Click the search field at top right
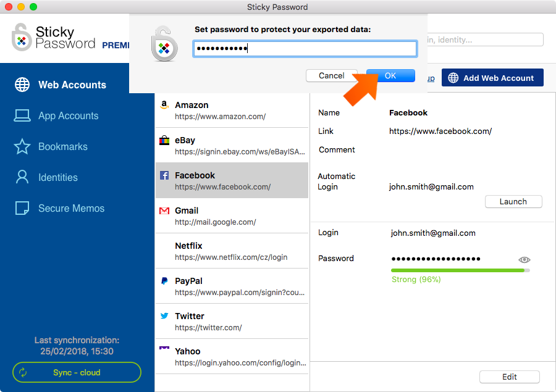Viewport: 556px width, 392px height. tap(485, 40)
